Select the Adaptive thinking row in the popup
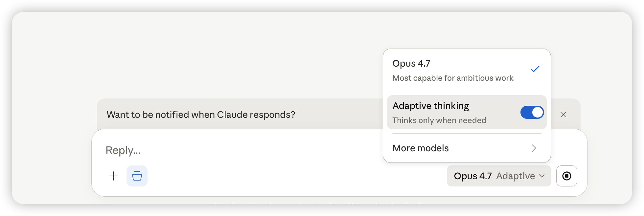644x216 pixels. click(x=467, y=112)
